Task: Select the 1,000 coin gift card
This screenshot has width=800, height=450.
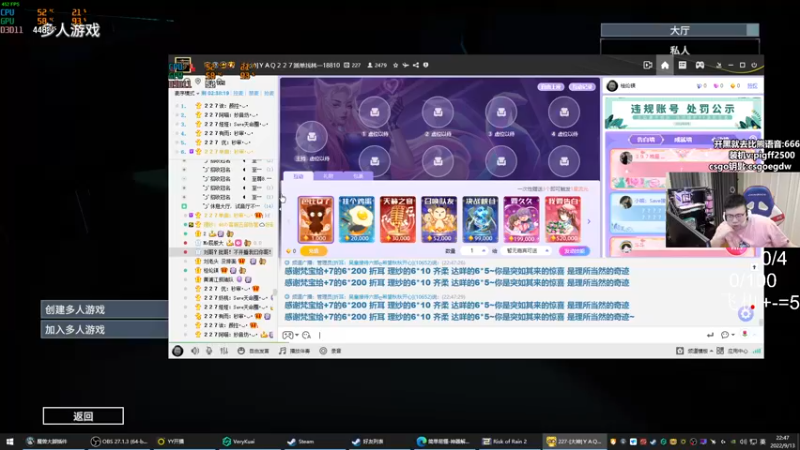Action: click(x=316, y=219)
